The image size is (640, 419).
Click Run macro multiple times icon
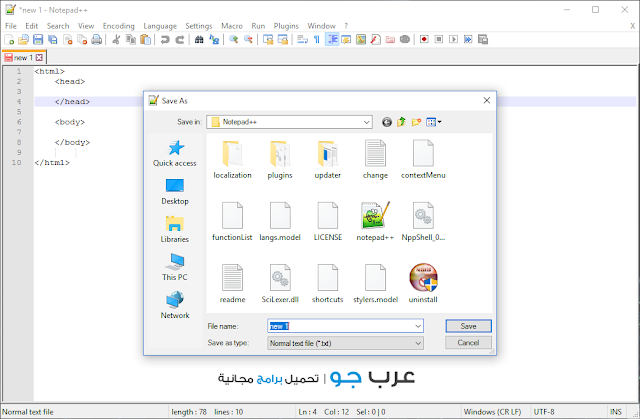pos(468,40)
